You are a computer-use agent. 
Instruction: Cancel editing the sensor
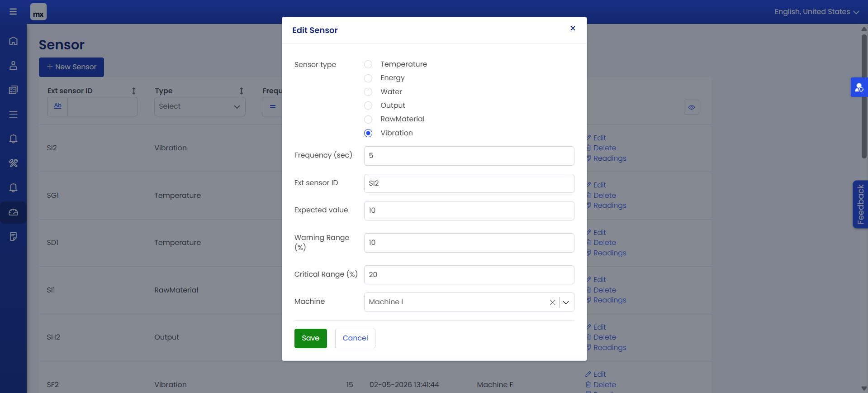click(355, 338)
